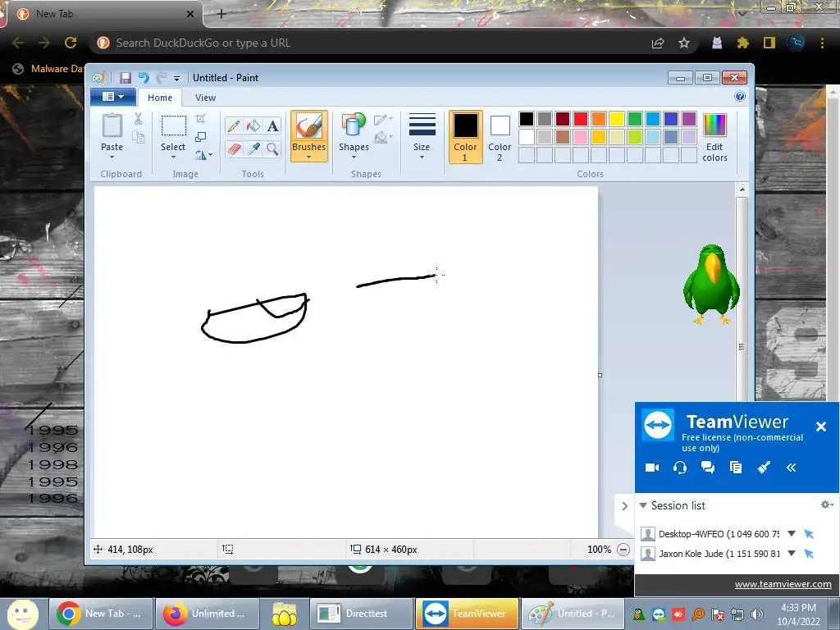Screen dimensions: 840x630
Task: Click TeamViewer side panel expand arrow
Action: tap(624, 505)
